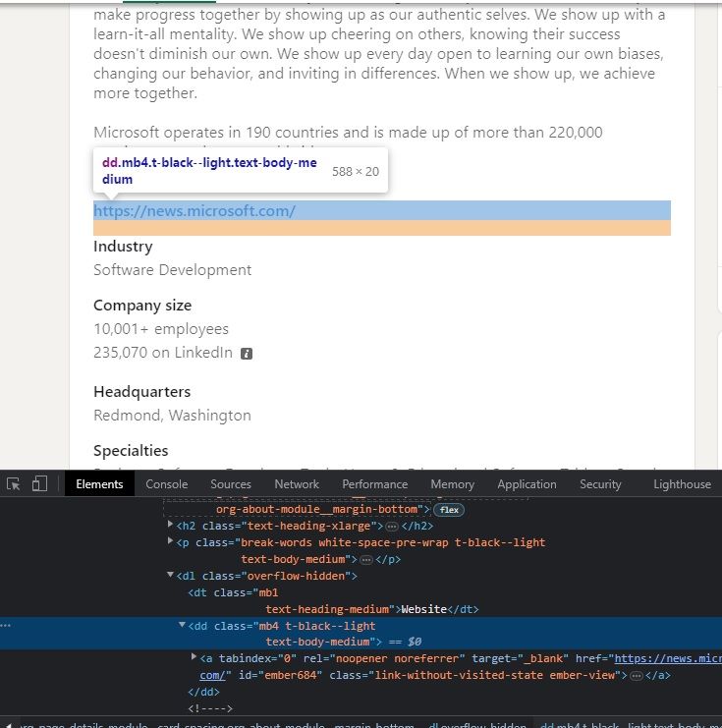Click the href URL in the anchor tag

click(x=667, y=659)
